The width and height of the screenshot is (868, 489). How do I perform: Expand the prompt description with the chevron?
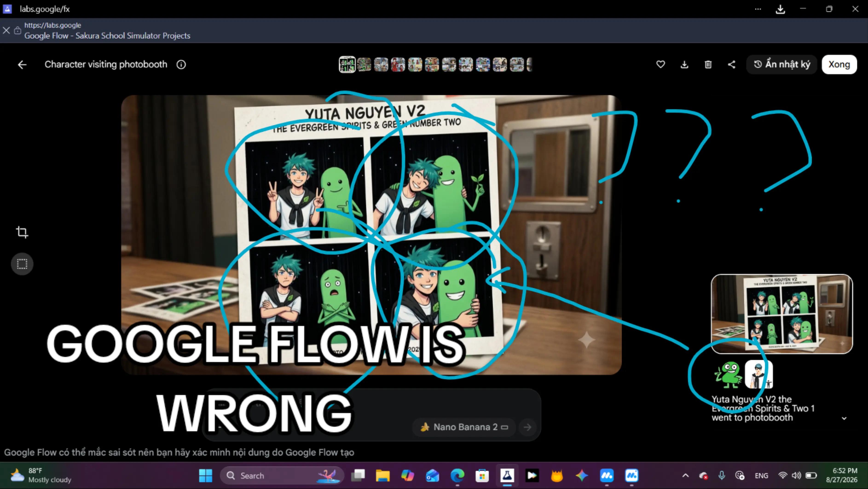click(x=844, y=418)
